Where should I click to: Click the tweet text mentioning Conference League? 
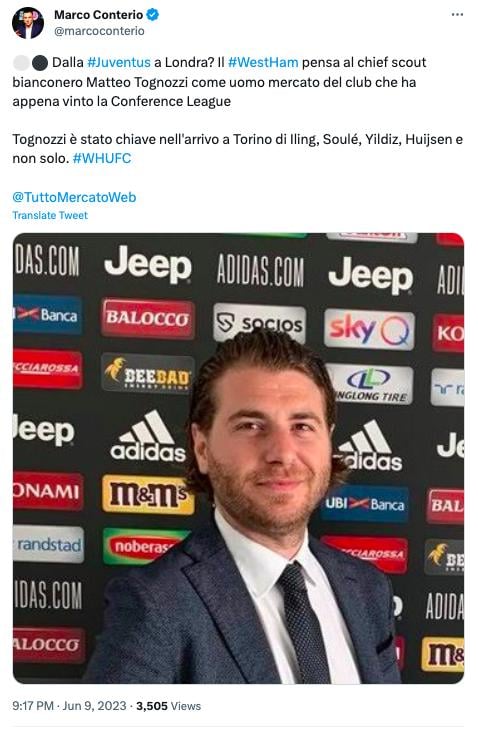pos(219,82)
